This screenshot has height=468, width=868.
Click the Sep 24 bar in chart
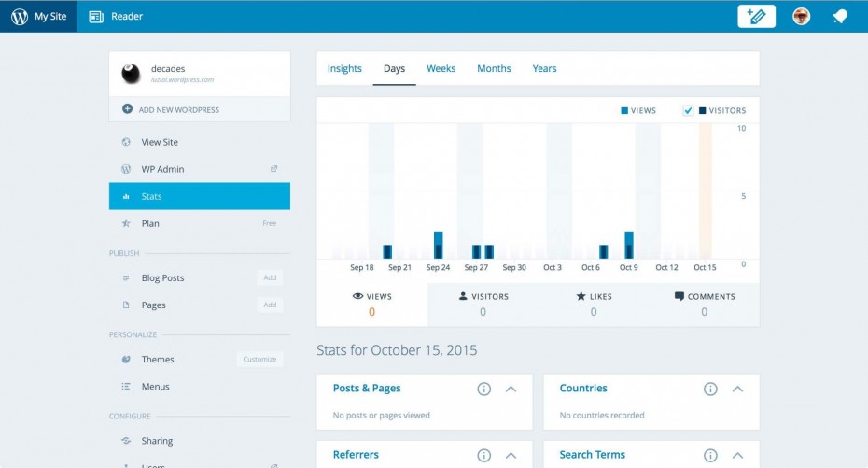[x=439, y=246]
